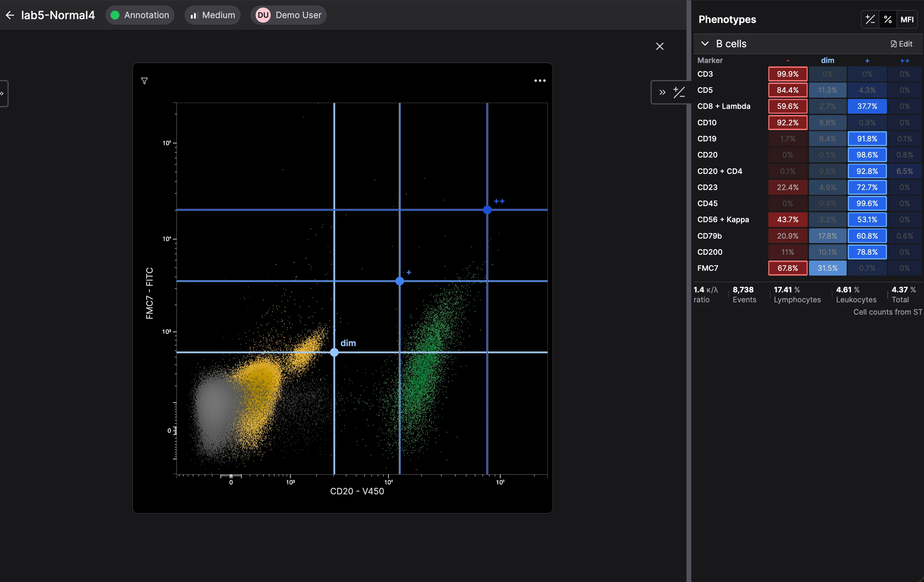The image size is (924, 582).
Task: Select FMC7 negative 67.8% cell
Action: point(787,268)
